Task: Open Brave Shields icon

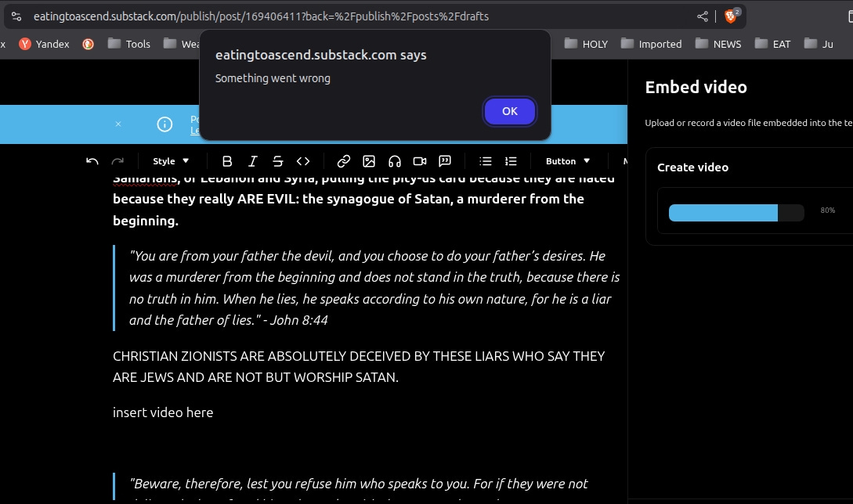Action: click(x=731, y=16)
